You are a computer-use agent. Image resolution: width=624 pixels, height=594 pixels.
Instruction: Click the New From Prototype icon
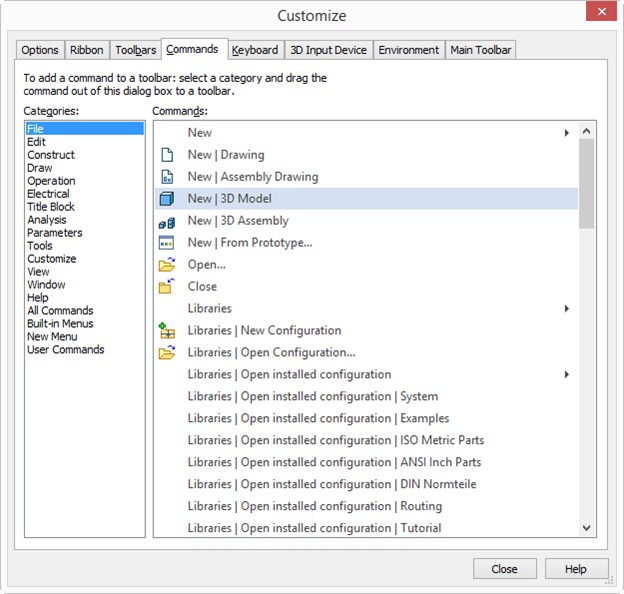tap(167, 243)
